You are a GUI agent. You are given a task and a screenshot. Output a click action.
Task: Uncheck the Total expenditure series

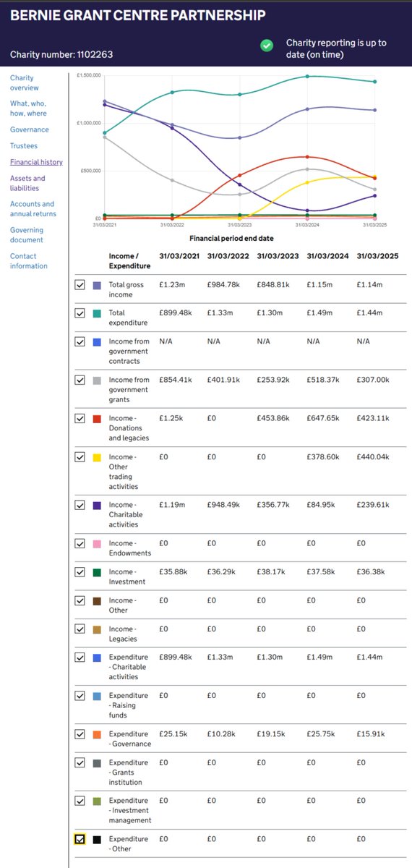click(x=80, y=313)
